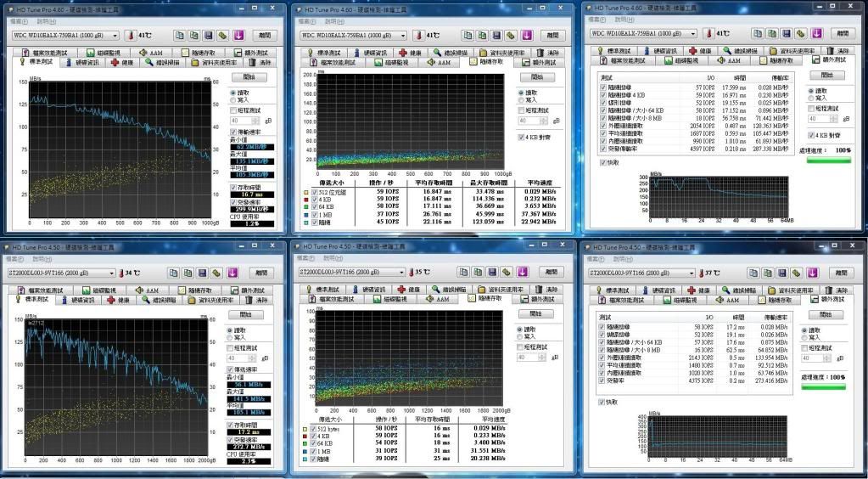Screen dimensions: 868x479
Task: Uncheck 512 位元組 checkbox in WDC random access window
Action: [315, 192]
